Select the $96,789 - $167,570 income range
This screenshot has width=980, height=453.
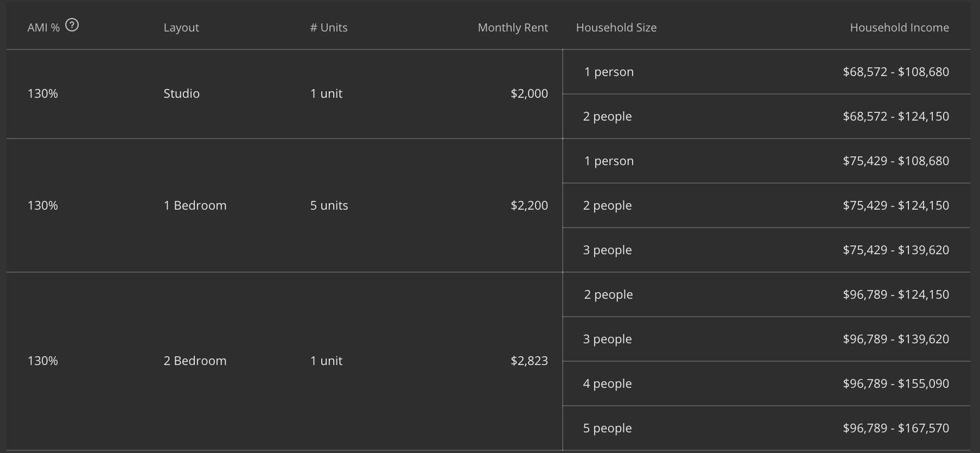coord(896,428)
